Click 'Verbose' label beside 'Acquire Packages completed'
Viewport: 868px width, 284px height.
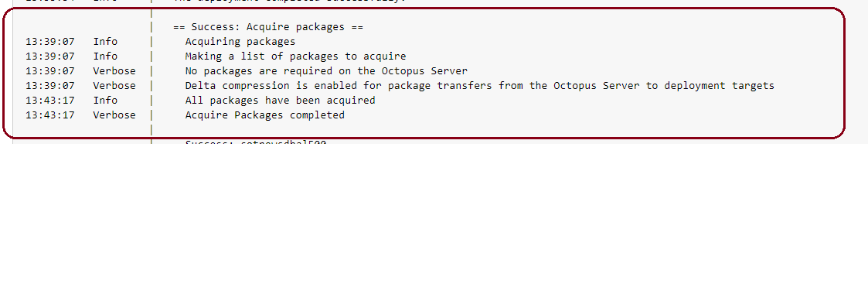[114, 115]
